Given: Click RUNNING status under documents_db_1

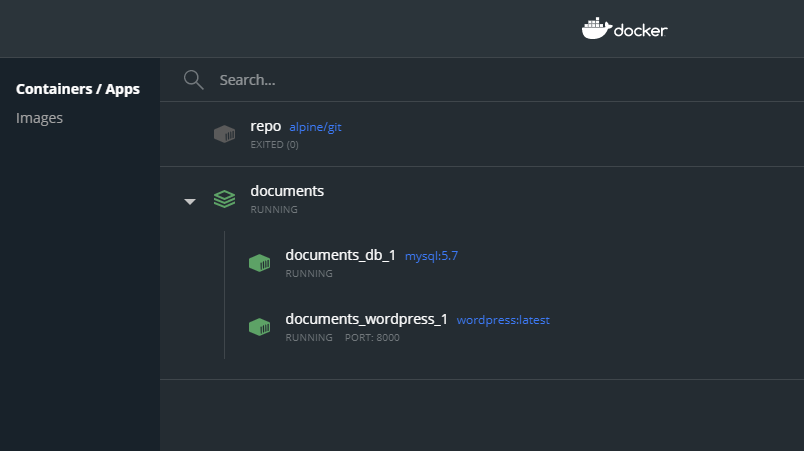Looking at the screenshot, I should (x=309, y=274).
